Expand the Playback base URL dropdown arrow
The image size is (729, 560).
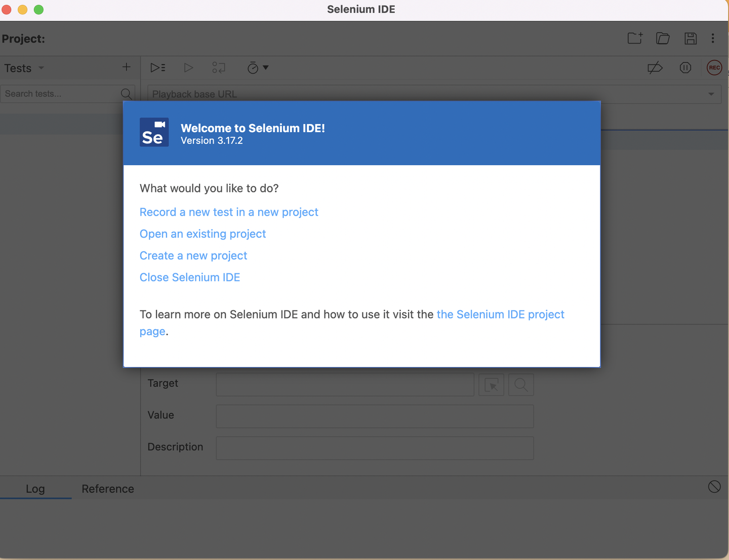711,94
